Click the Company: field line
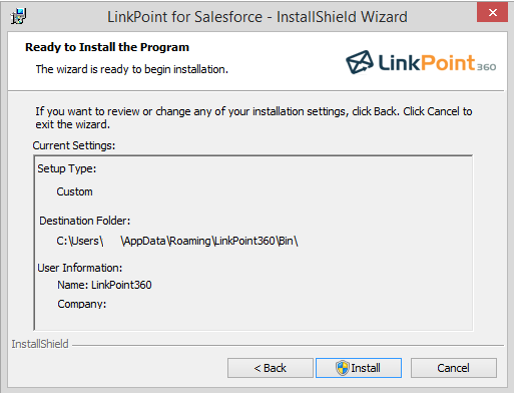515x393 pixels. coord(82,304)
